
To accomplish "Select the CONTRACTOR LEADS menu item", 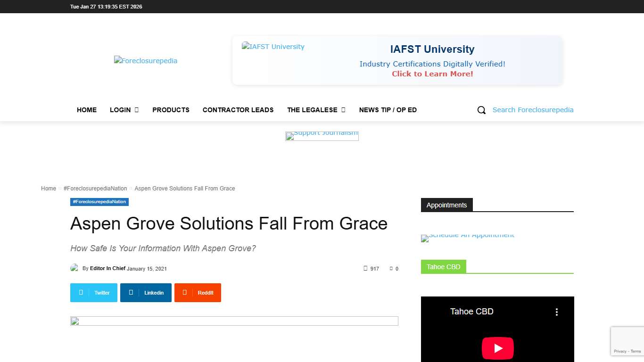I will pyautogui.click(x=238, y=110).
